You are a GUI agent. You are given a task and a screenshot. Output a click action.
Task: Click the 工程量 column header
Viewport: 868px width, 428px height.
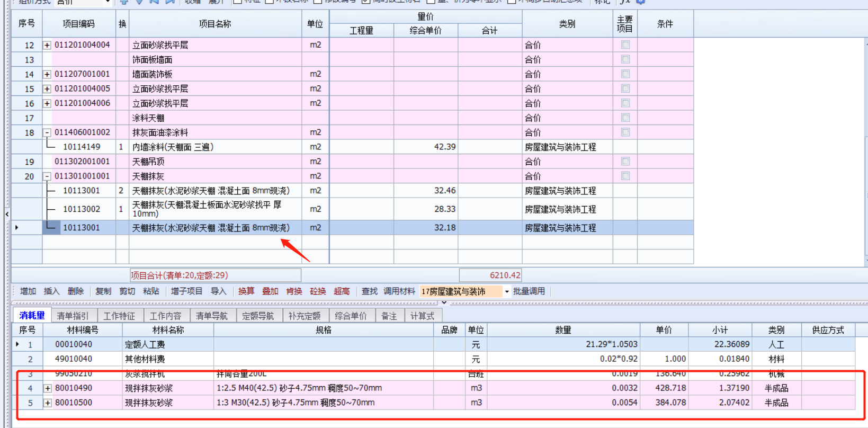[361, 31]
